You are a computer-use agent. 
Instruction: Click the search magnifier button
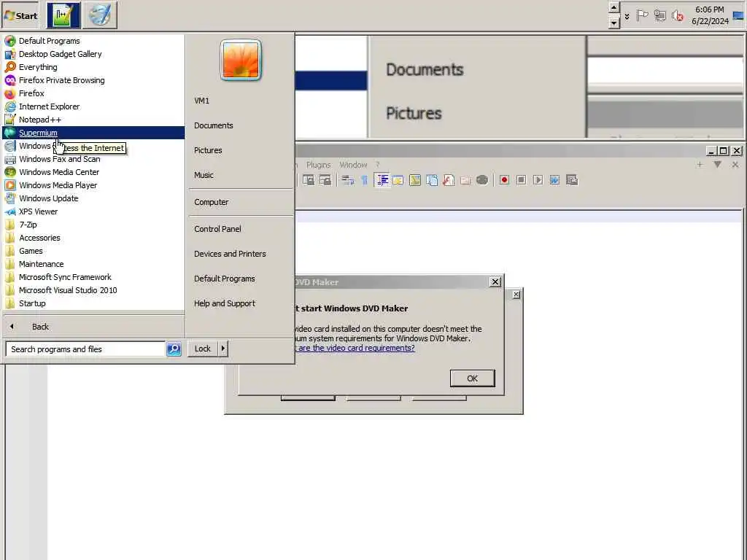coord(174,349)
